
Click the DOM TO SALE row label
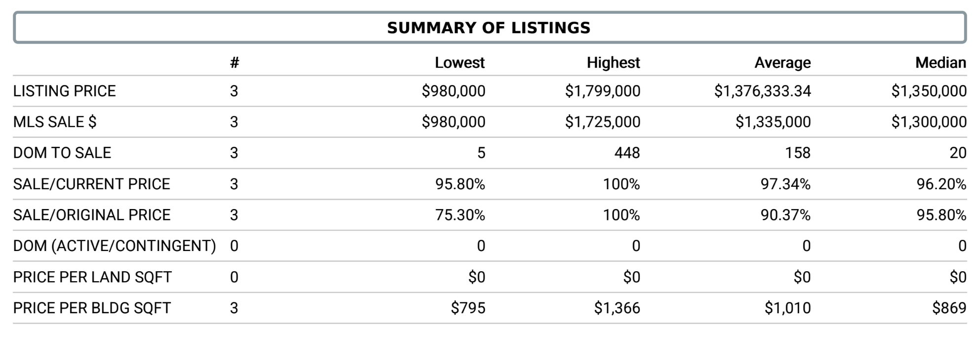pos(62,153)
